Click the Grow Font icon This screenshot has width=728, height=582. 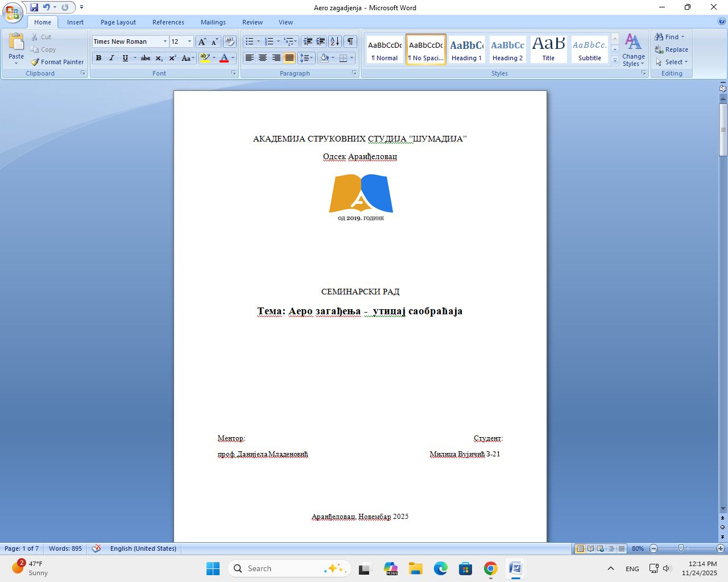202,41
